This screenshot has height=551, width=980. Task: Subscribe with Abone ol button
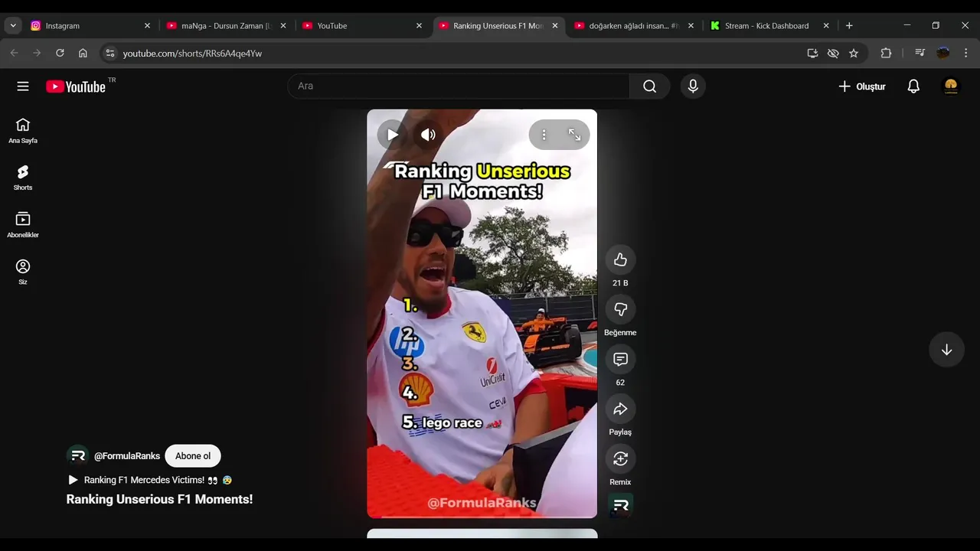click(x=193, y=456)
